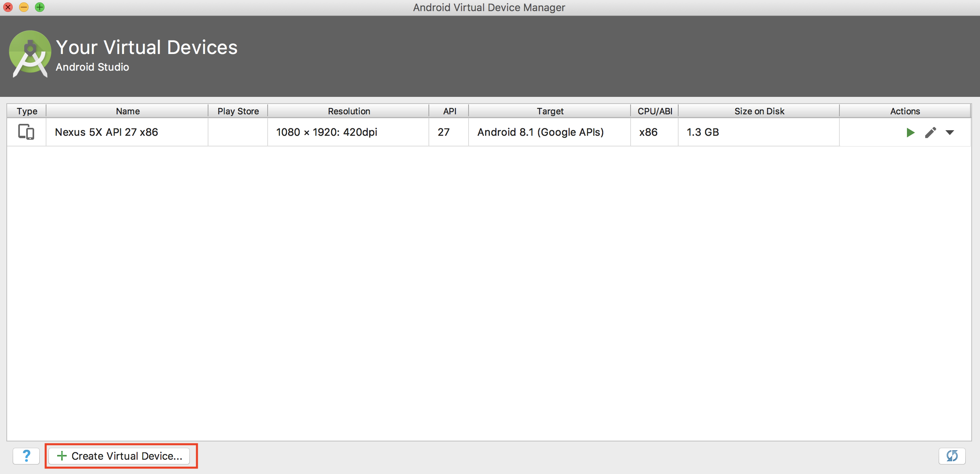Sort by the Play Store column header
This screenshot has width=980, height=474.
tap(238, 111)
